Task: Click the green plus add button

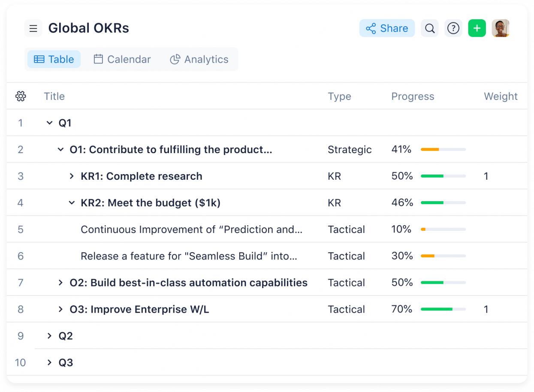Action: click(x=477, y=29)
